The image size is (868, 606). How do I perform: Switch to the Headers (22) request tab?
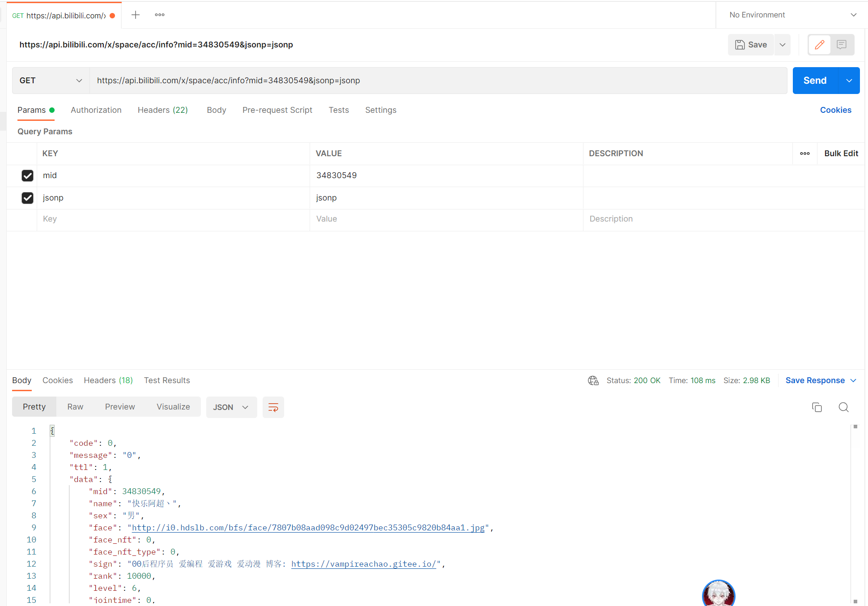tap(162, 110)
